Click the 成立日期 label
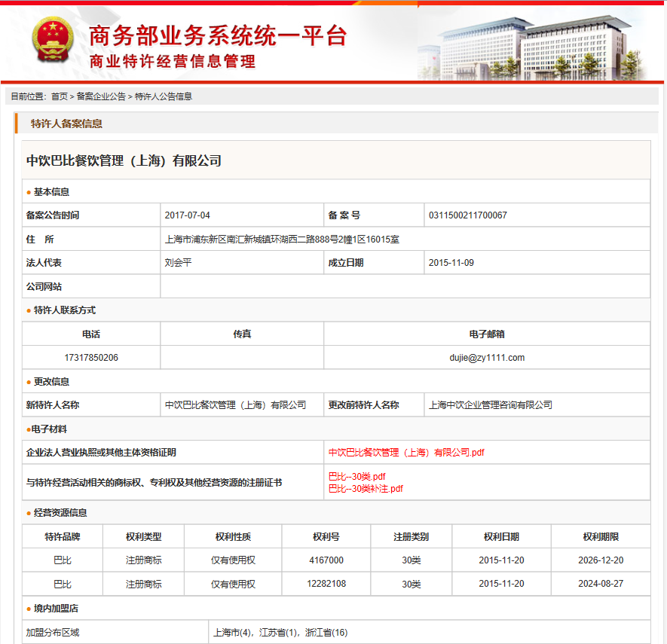667x644 pixels. [x=345, y=263]
